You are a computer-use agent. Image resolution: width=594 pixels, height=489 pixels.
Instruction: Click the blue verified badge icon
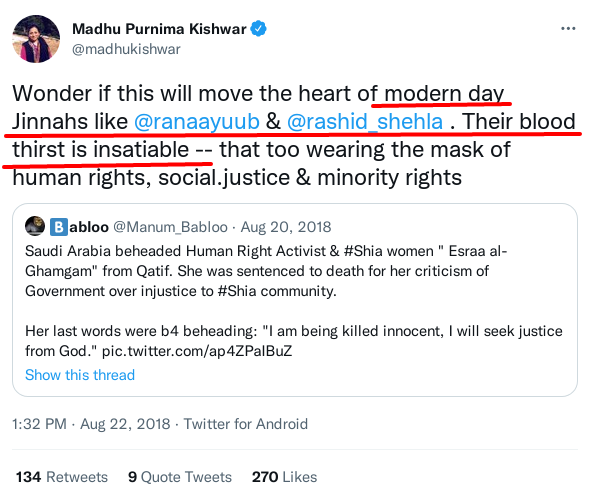259,29
